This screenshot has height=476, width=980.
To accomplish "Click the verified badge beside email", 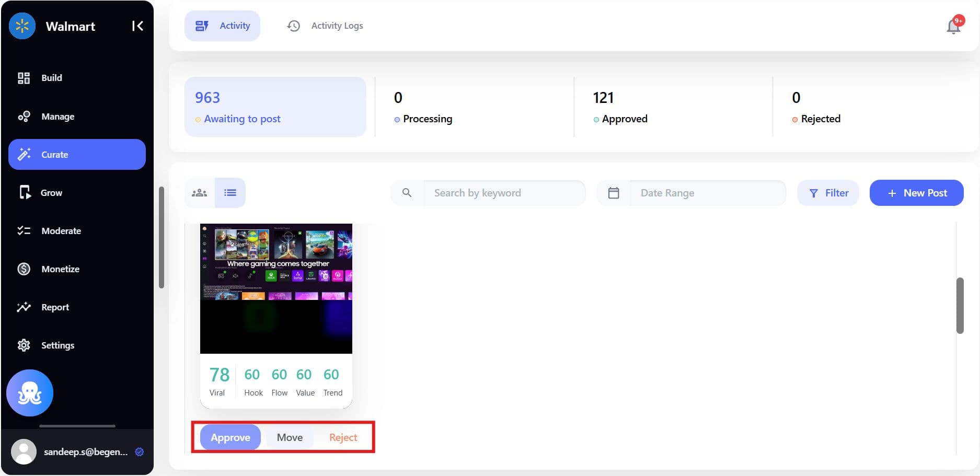I will [140, 452].
